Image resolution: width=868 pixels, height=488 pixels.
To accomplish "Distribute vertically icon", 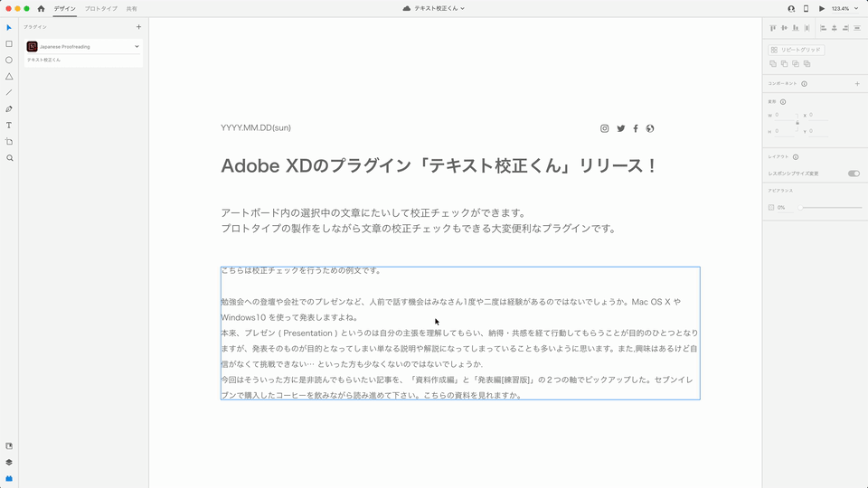I will click(x=857, y=28).
